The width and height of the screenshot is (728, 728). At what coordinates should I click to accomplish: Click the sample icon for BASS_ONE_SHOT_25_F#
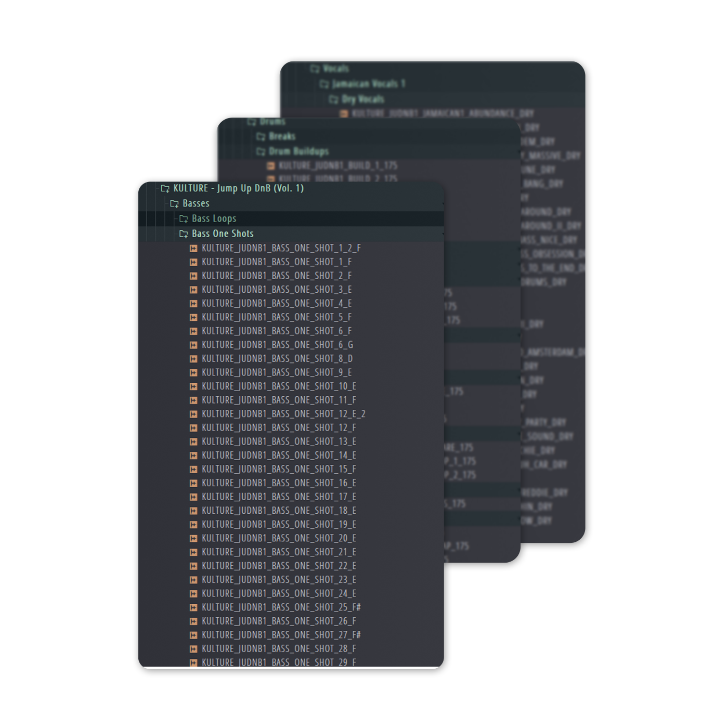pyautogui.click(x=193, y=608)
